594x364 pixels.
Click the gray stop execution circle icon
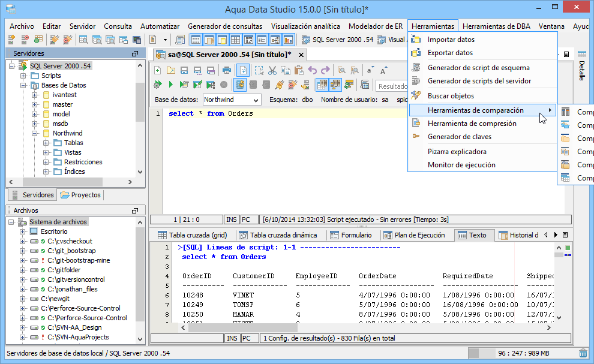tap(224, 85)
